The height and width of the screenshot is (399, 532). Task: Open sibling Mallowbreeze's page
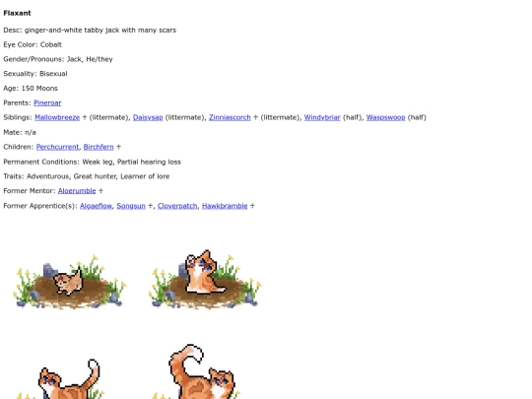coord(57,117)
